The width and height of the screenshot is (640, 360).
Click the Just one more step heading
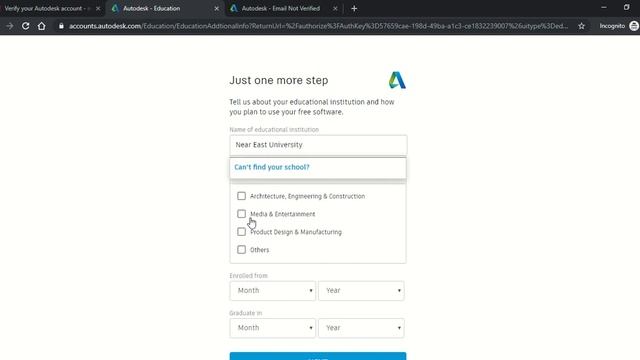click(x=279, y=80)
